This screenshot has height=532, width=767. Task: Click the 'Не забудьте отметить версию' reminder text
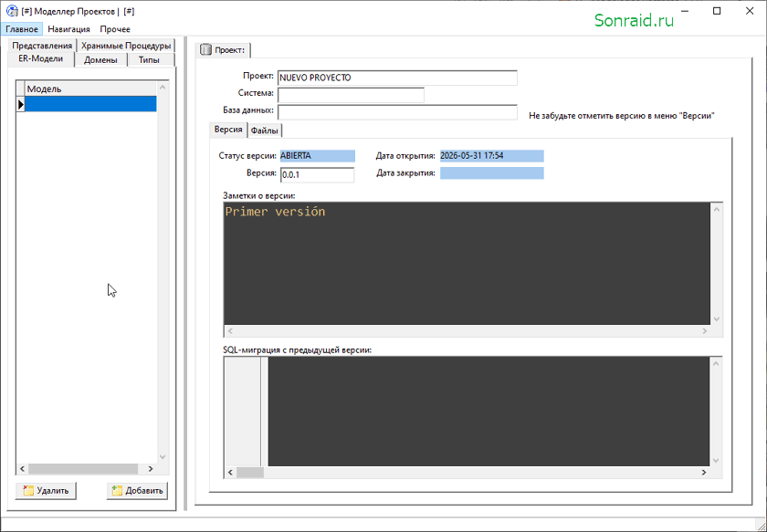coord(622,116)
